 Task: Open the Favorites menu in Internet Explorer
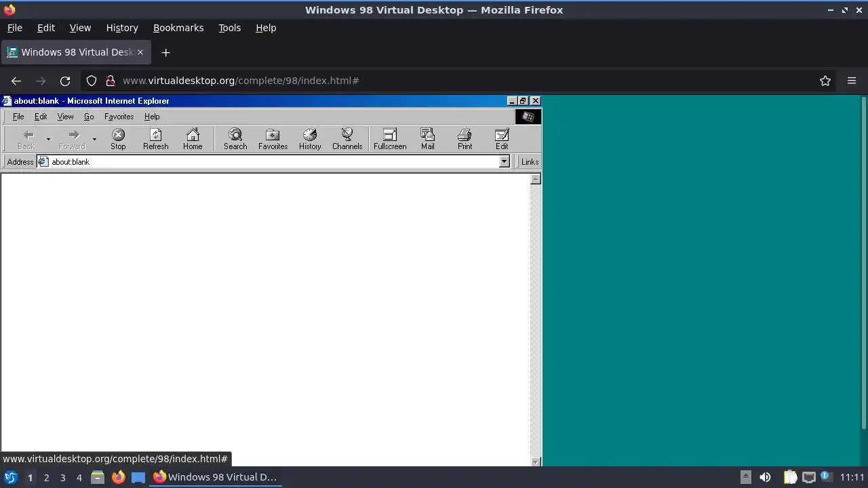[119, 117]
